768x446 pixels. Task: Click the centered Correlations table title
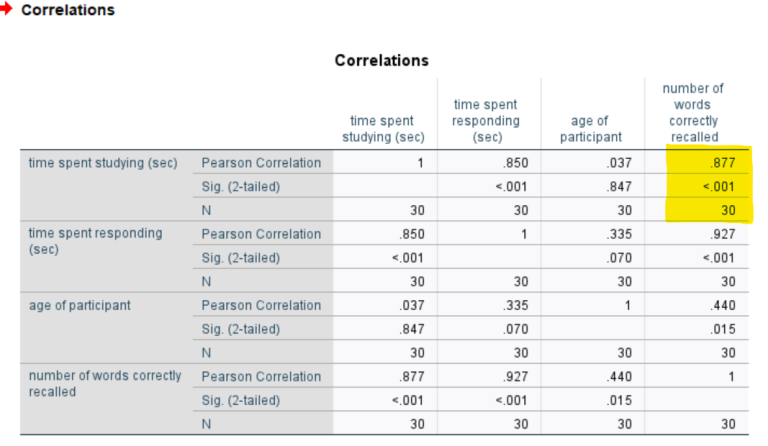click(381, 60)
